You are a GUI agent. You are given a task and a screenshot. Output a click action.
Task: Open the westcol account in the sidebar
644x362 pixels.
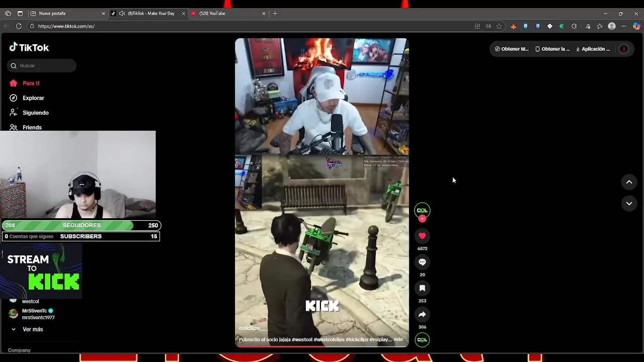click(30, 301)
